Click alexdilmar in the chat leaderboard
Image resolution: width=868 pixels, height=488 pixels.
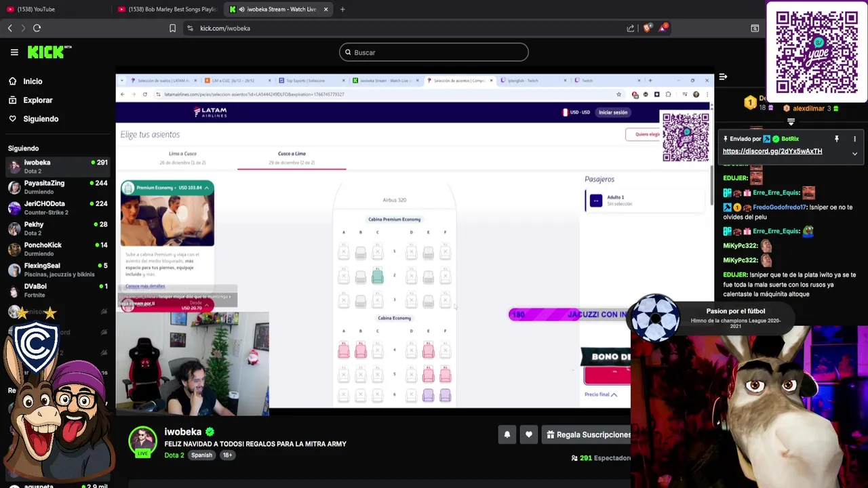click(x=808, y=108)
